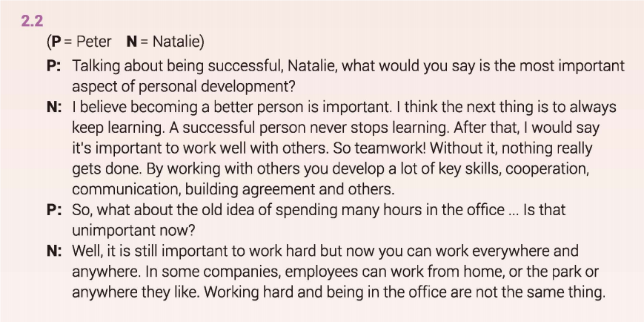Viewport: 644px width, 322px height.
Task: Click the name Peter in the legend
Action: tap(94, 42)
